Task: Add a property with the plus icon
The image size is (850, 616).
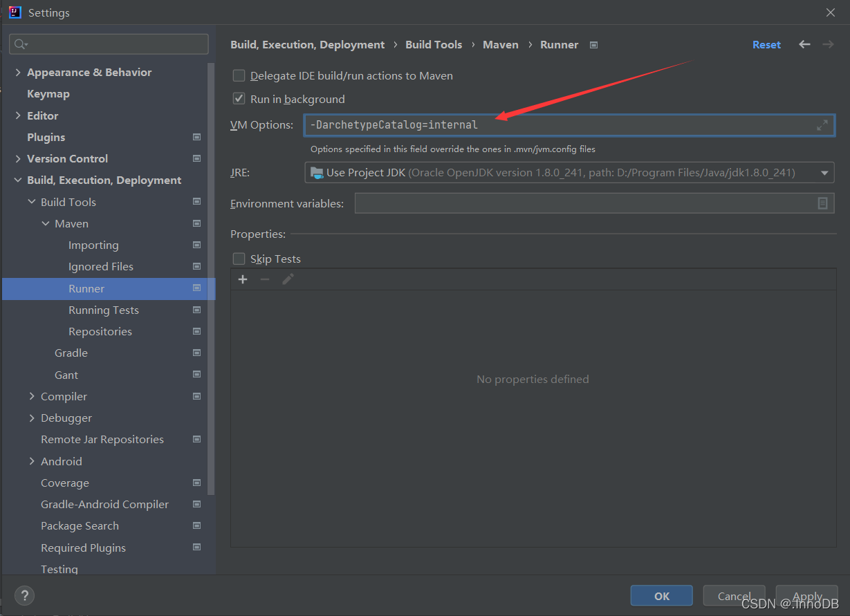Action: click(243, 279)
